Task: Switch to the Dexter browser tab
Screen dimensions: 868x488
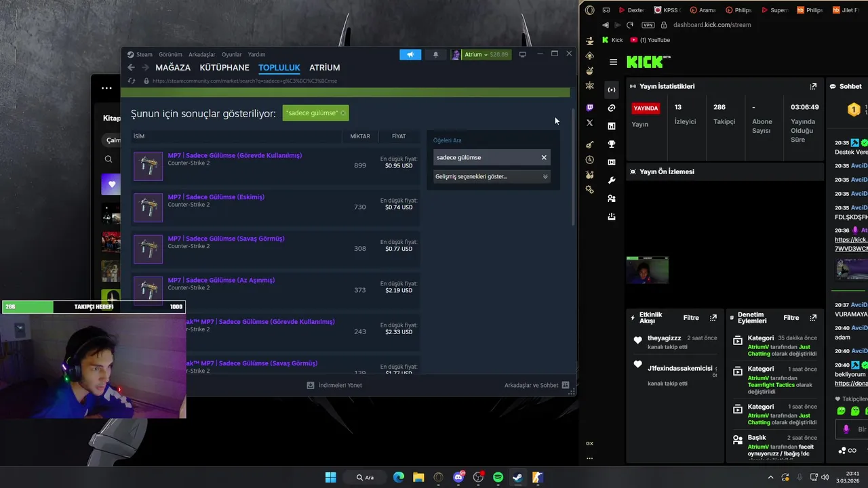Action: (x=632, y=10)
